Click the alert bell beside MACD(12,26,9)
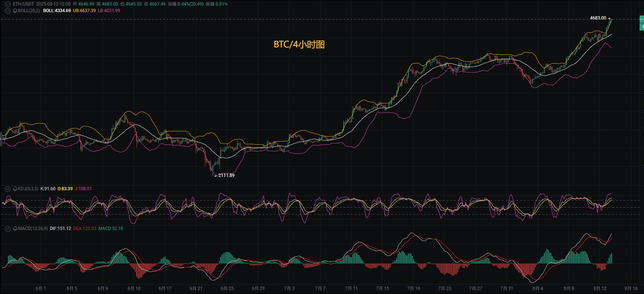Viewport: 644px width, 294px height. point(15,229)
